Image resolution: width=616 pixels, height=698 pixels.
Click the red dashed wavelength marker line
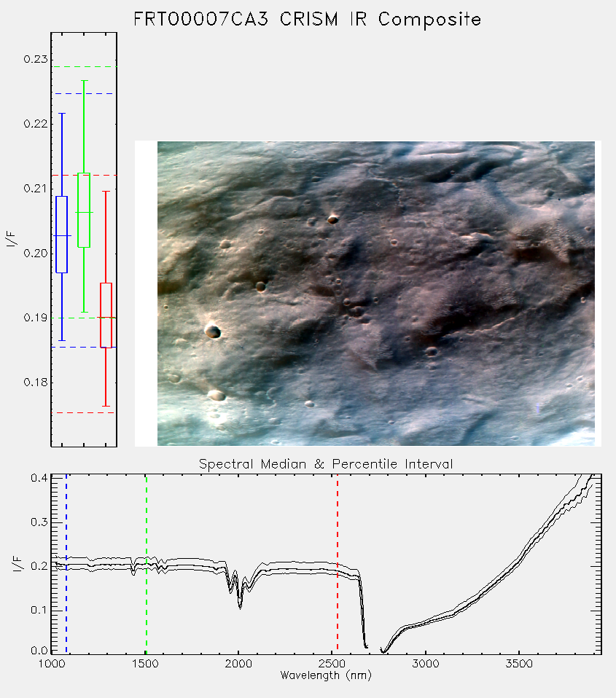[338, 564]
